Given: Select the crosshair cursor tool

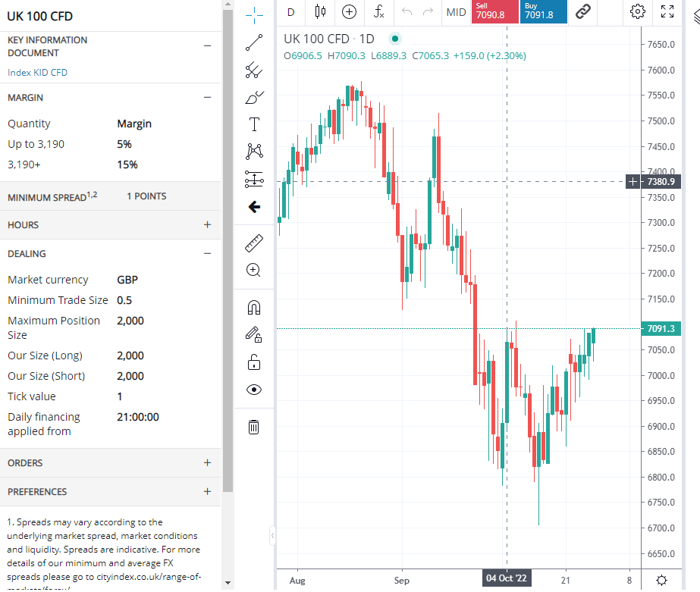Looking at the screenshot, I should point(254,13).
